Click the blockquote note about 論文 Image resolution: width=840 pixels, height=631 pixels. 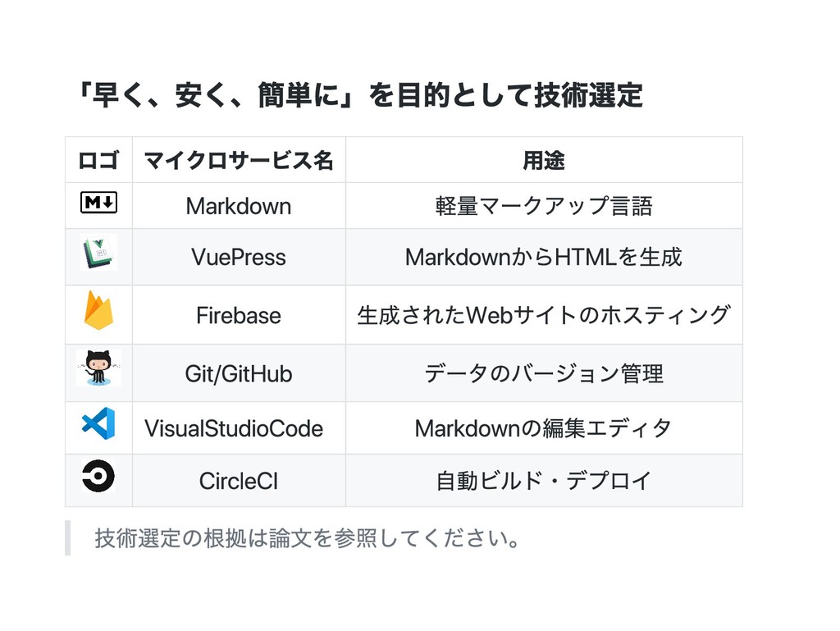(x=308, y=538)
